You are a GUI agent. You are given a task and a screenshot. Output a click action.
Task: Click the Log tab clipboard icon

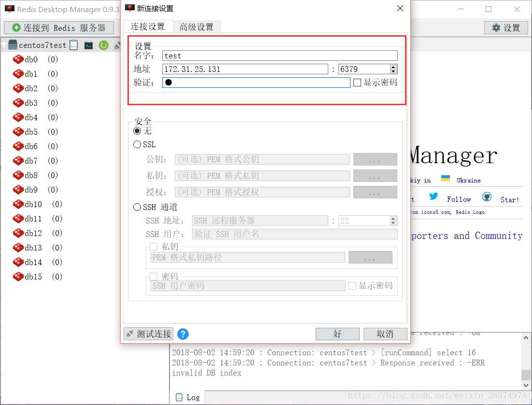click(179, 397)
